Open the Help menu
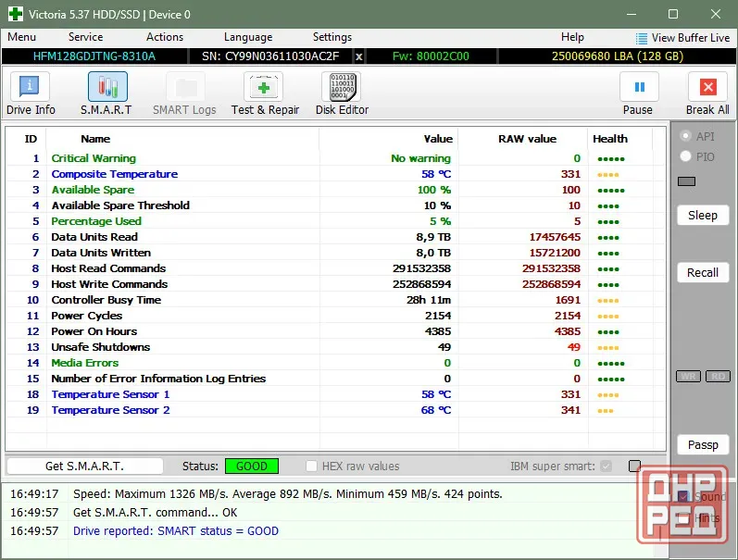 click(x=572, y=37)
